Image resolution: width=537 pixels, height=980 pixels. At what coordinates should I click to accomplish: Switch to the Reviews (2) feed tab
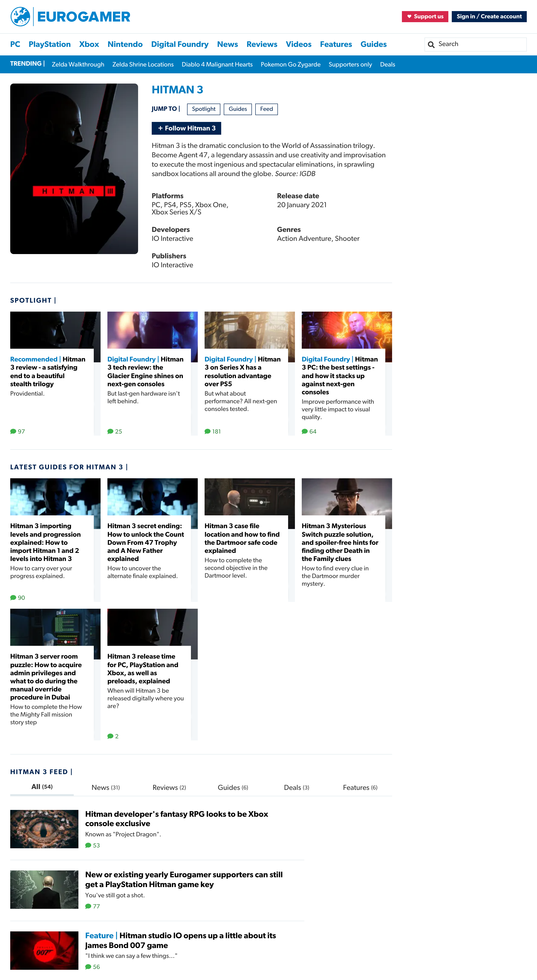(x=169, y=787)
